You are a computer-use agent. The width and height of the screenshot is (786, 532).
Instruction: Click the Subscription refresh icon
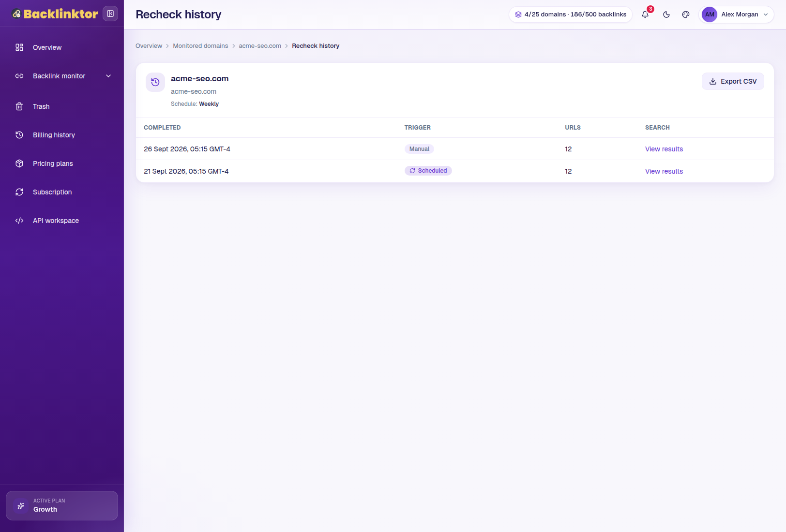19,192
